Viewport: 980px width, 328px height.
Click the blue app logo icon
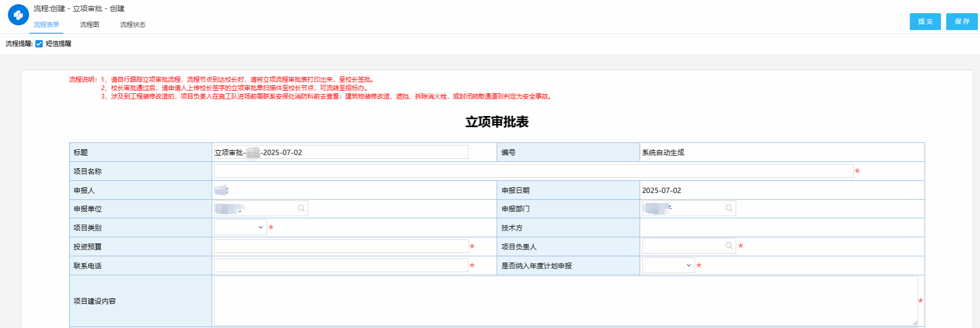(18, 15)
